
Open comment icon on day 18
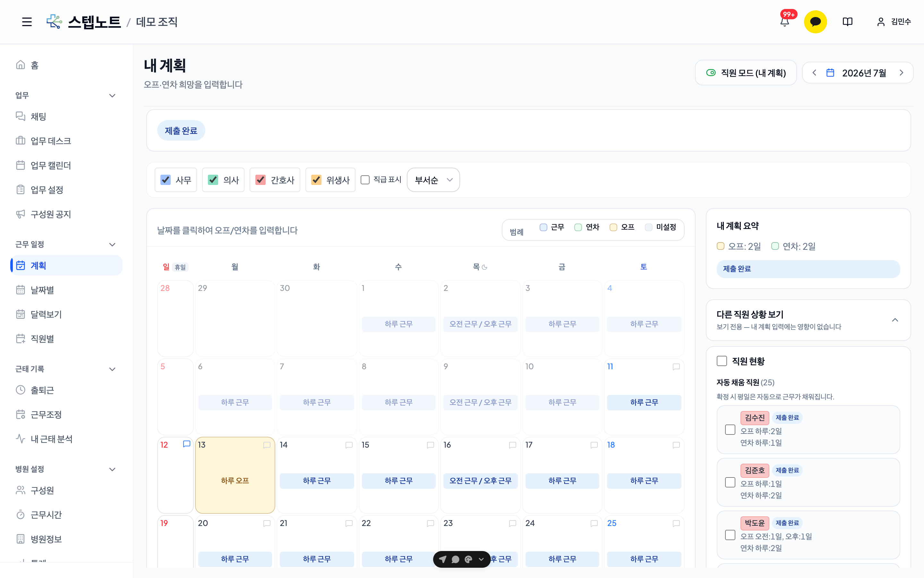click(676, 445)
